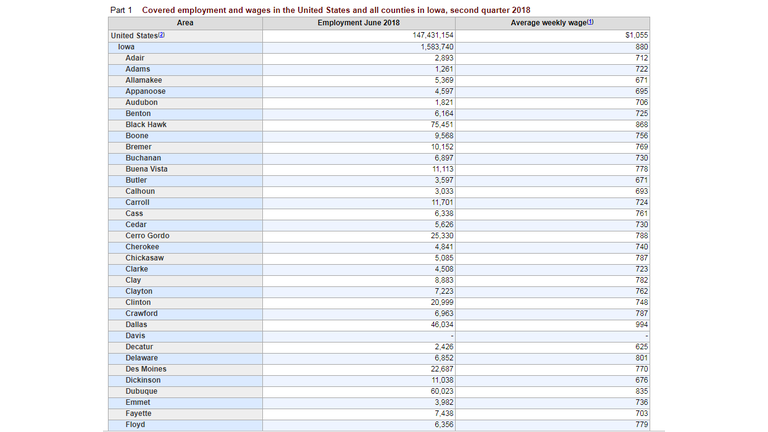
Task: Click the Employment June 2018 column header
Action: tap(358, 22)
